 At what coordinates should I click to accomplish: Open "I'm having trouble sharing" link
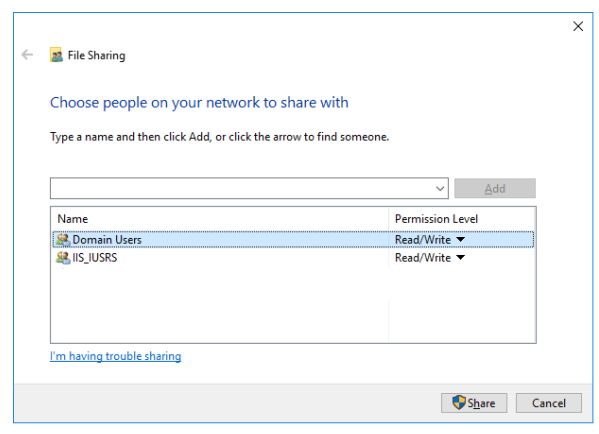pyautogui.click(x=115, y=356)
